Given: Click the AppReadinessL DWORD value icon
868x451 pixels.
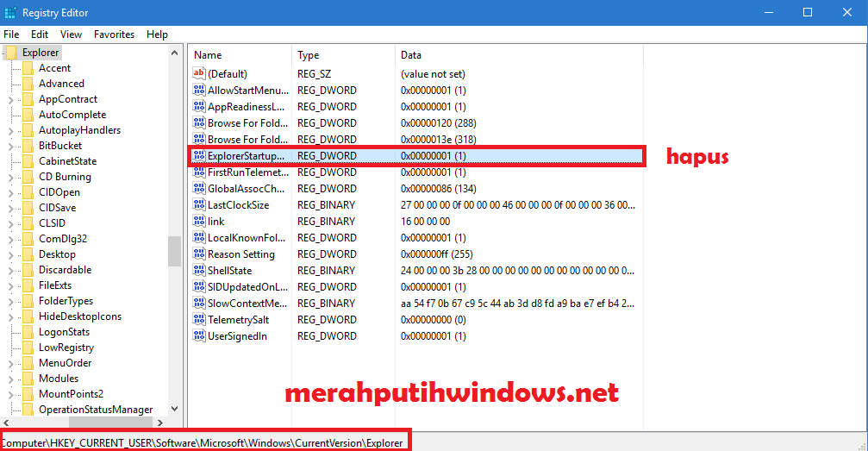Looking at the screenshot, I should [199, 106].
